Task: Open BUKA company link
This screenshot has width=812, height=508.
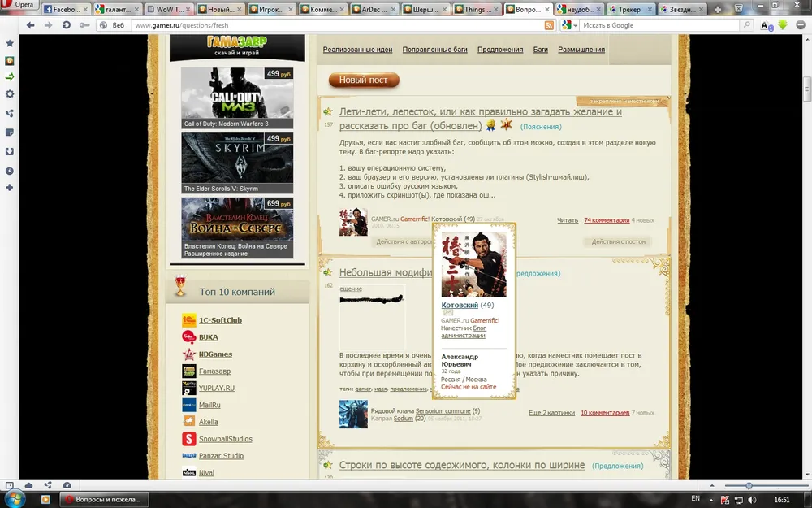Action: [x=208, y=337]
